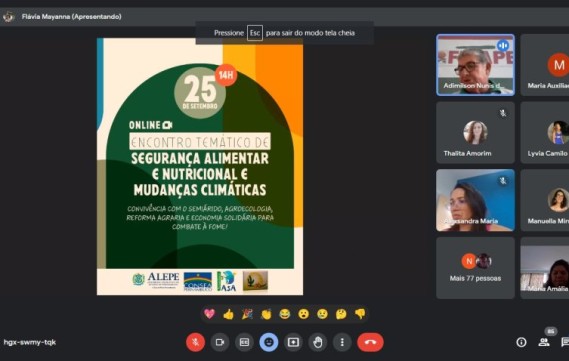Send the thumbs up reaction
Screen dimensions: 569x361
click(228, 314)
